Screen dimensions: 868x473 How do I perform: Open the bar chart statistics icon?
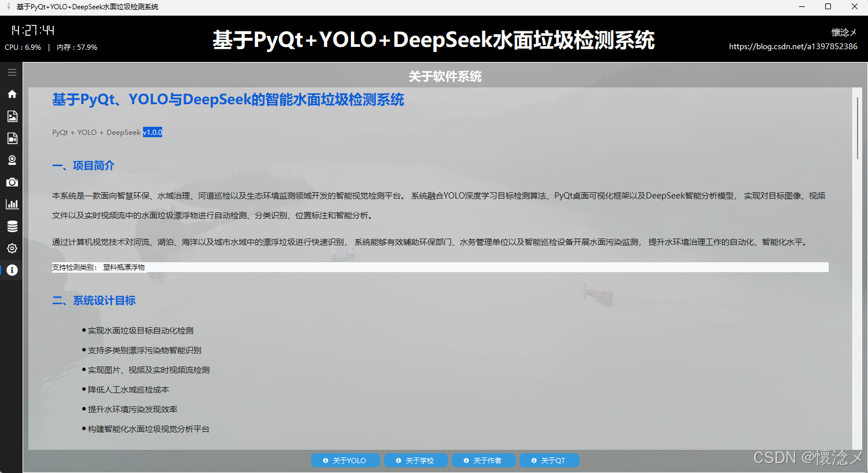point(12,204)
